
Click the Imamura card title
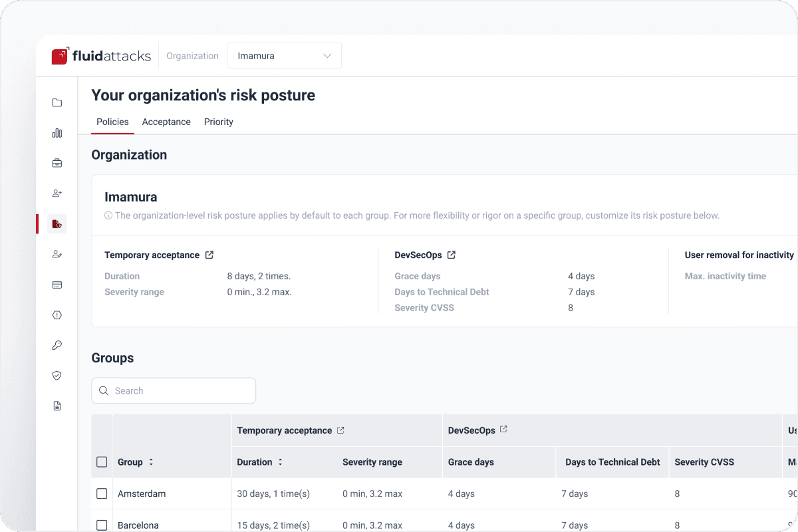tap(131, 197)
